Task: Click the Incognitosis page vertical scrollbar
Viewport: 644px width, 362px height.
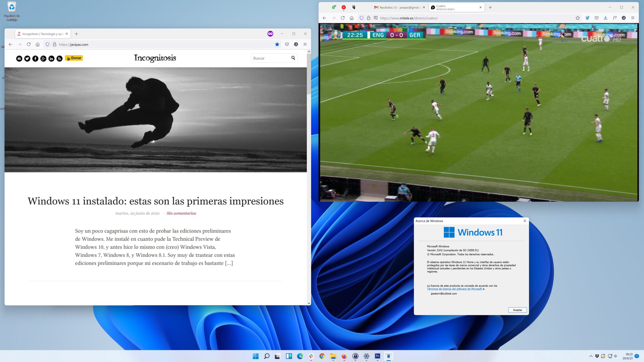Action: coord(309,74)
